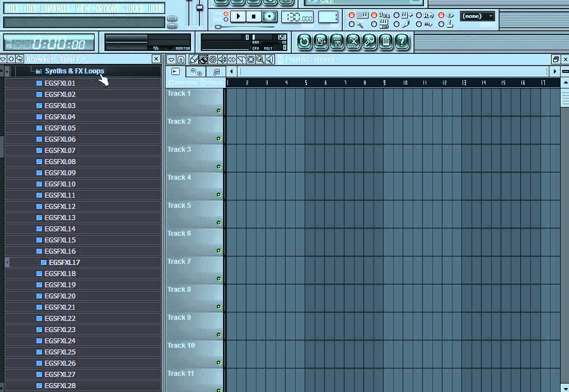The image size is (569, 392).
Task: Select the mute tool in Playlist toolbar
Action: point(222,59)
